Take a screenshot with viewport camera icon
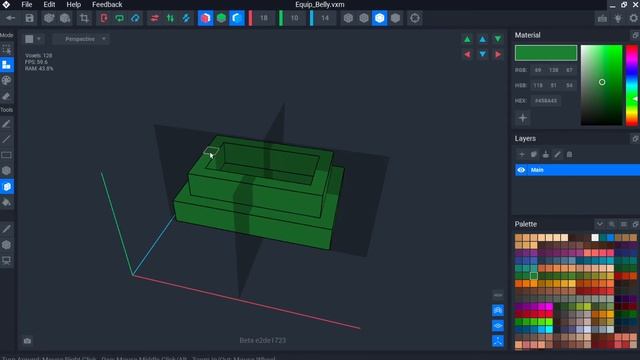The width and height of the screenshot is (640, 360). pos(27,340)
